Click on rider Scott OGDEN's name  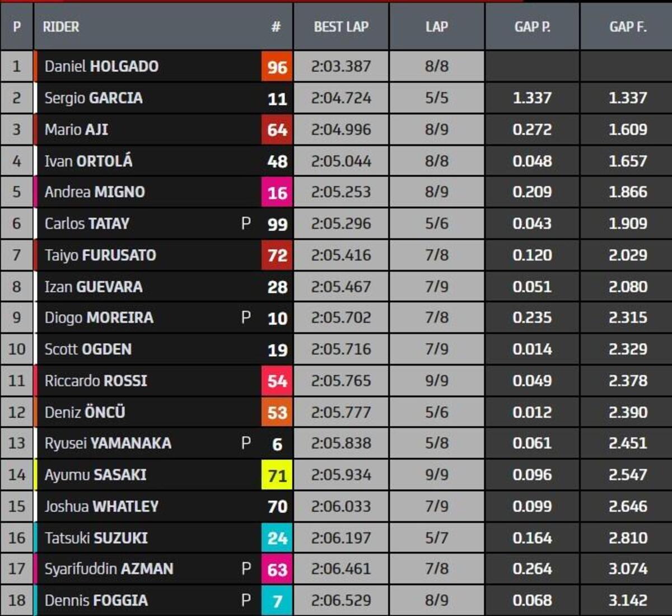pyautogui.click(x=88, y=349)
